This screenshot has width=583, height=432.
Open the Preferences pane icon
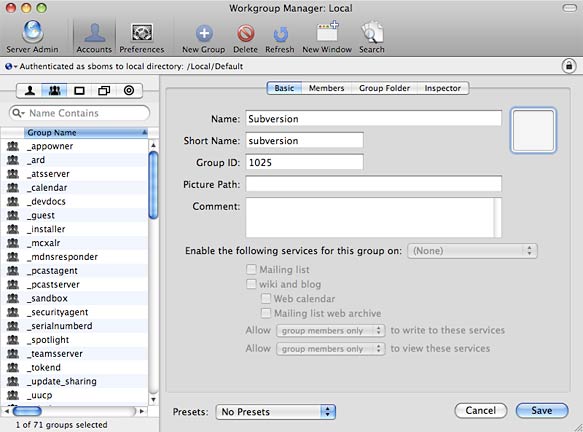(142, 32)
